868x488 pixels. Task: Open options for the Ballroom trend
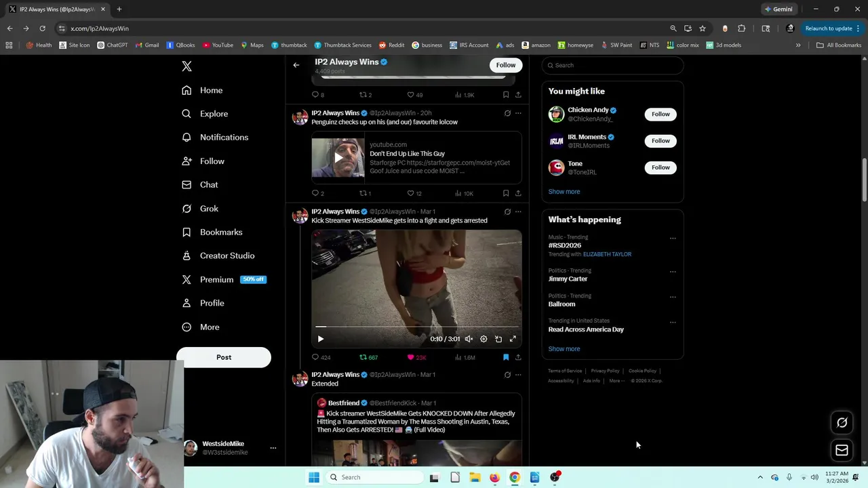tap(673, 298)
